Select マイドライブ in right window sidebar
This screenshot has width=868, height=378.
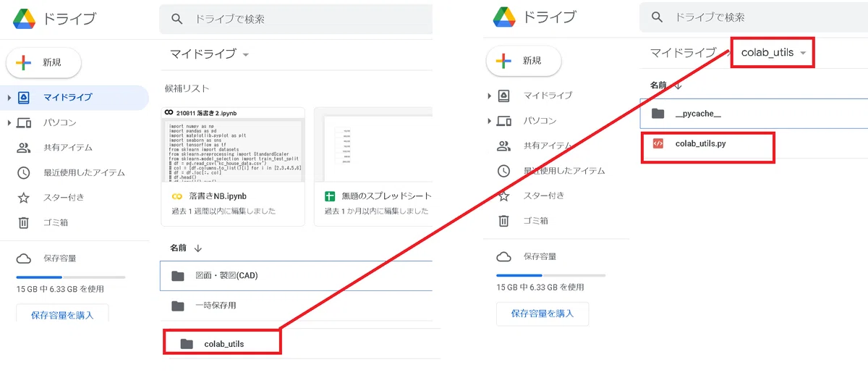[x=548, y=95]
